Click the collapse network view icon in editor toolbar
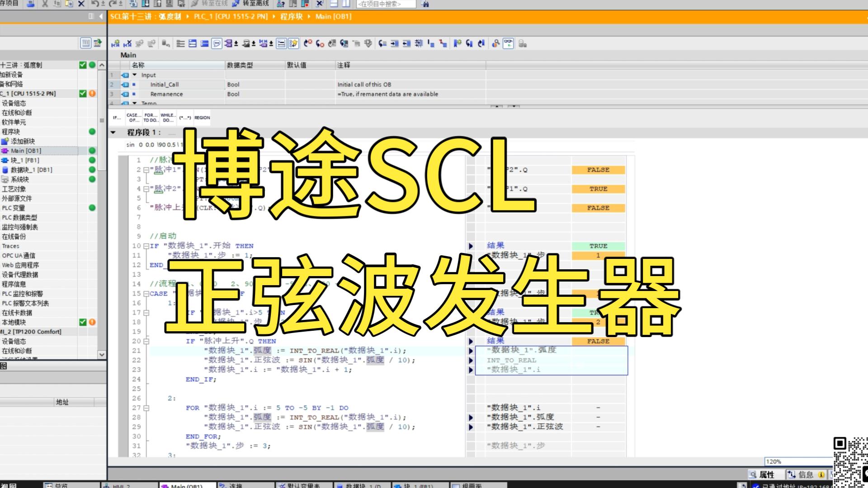This screenshot has width=868, height=488. tap(205, 43)
